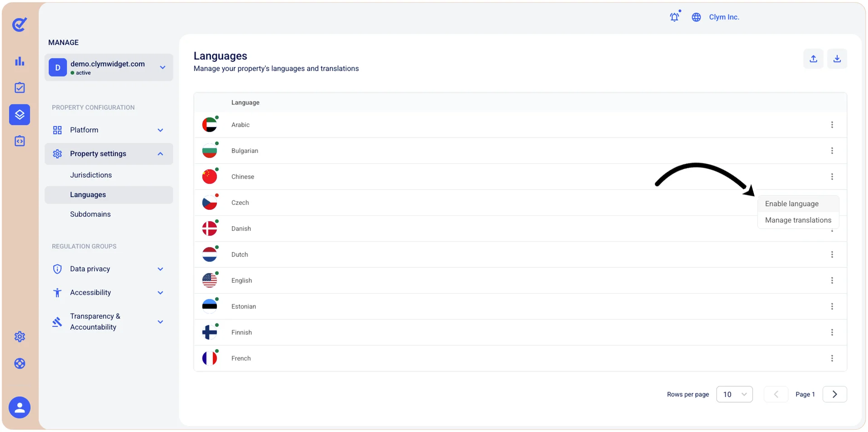Click the Platform grid icon
868x432 pixels.
(57, 130)
